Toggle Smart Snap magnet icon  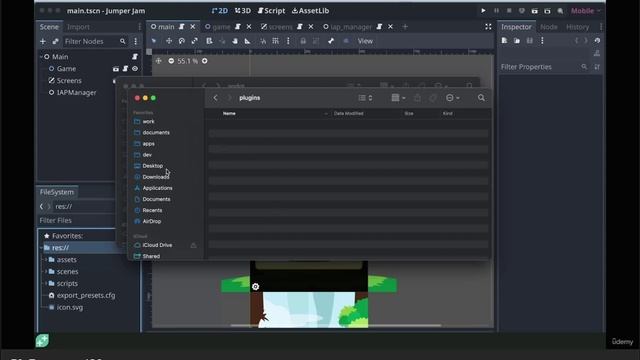263,41
